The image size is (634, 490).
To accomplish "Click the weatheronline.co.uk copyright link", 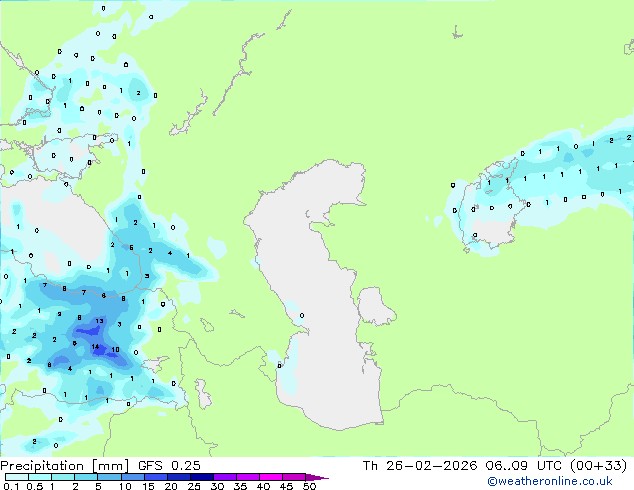I will click(549, 481).
